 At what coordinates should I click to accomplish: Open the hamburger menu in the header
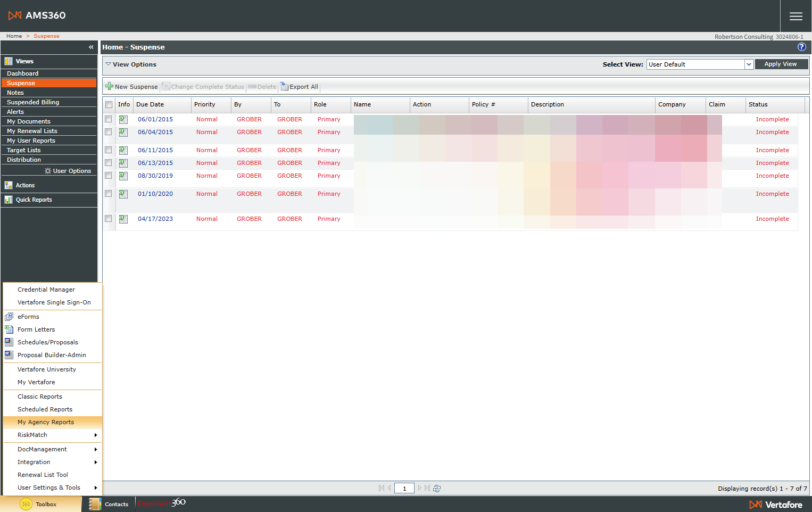796,16
